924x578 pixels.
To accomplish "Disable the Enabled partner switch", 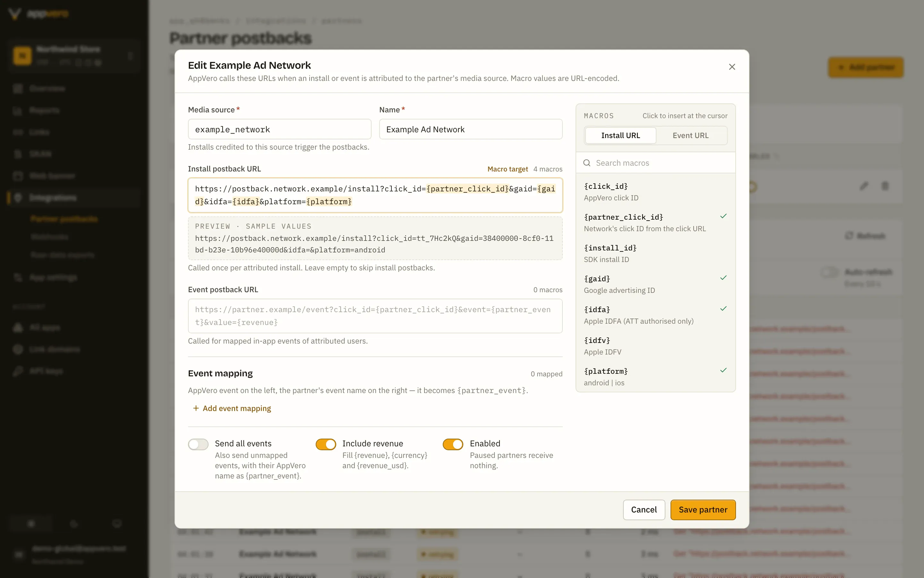I will tap(453, 444).
